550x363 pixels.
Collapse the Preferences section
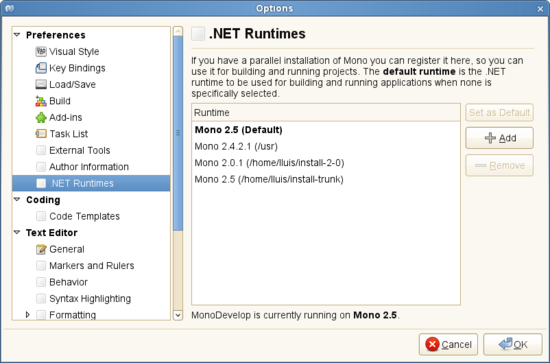[x=17, y=35]
